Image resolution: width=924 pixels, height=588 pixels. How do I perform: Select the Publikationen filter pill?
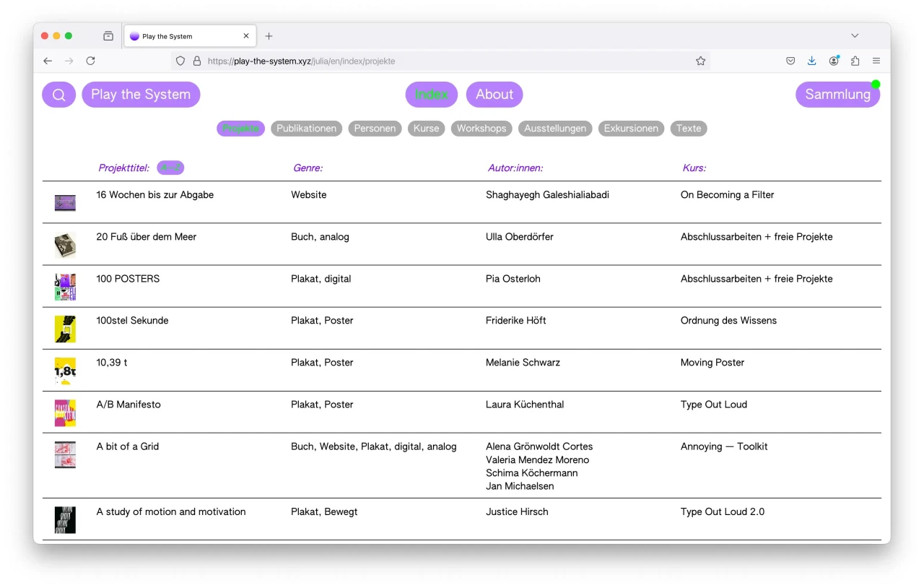point(307,129)
